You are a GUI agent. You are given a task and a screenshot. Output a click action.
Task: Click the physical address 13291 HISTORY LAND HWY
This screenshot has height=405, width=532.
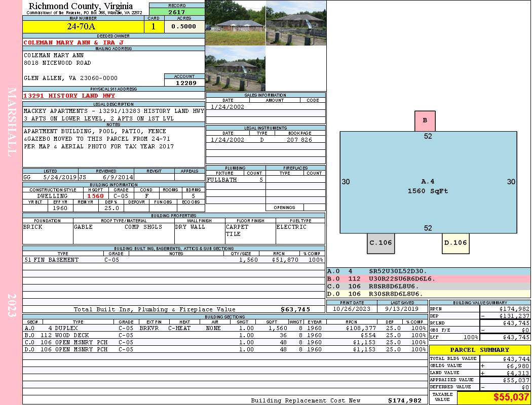[69, 96]
